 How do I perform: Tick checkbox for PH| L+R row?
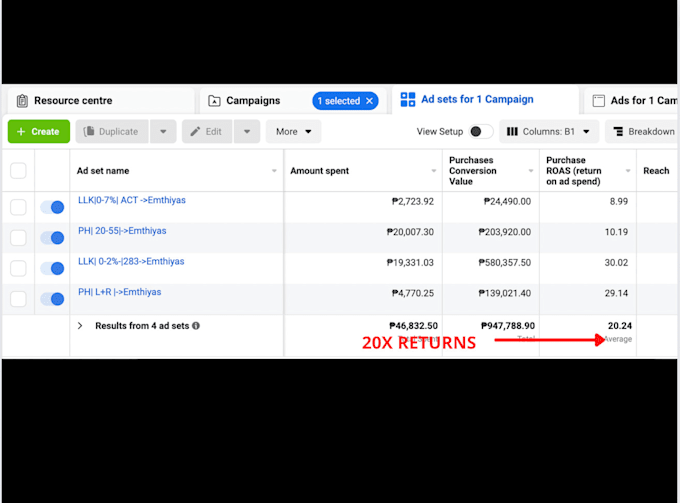pyautogui.click(x=18, y=299)
